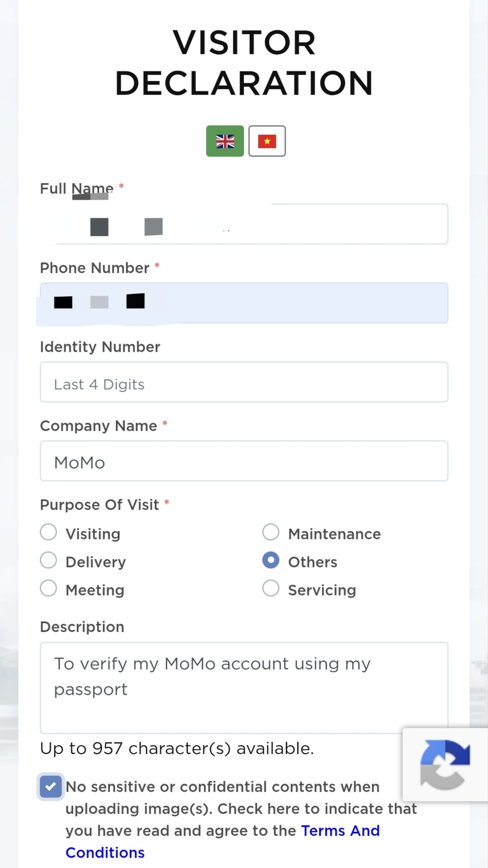488x868 pixels.
Task: Select the Meeting radio button
Action: click(x=48, y=588)
